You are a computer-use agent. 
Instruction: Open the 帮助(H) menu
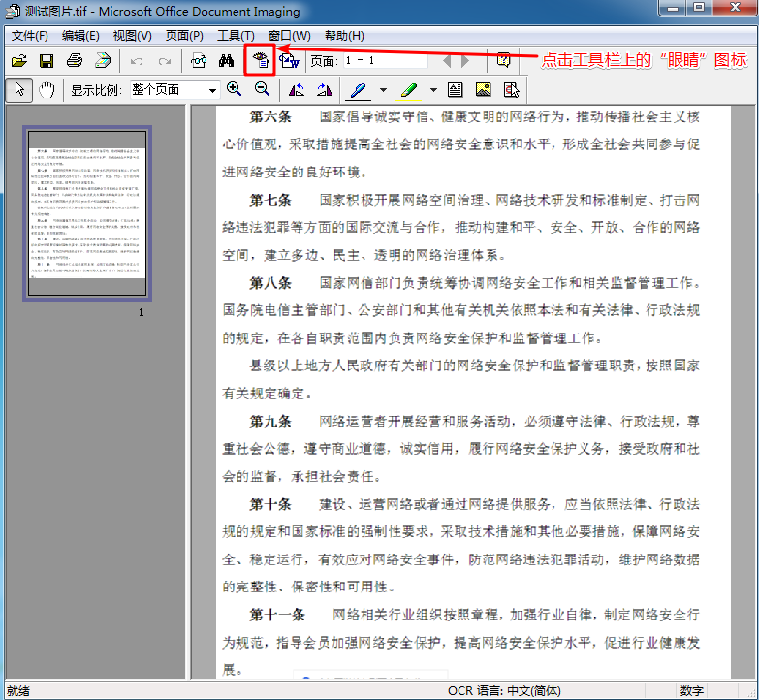coord(344,36)
